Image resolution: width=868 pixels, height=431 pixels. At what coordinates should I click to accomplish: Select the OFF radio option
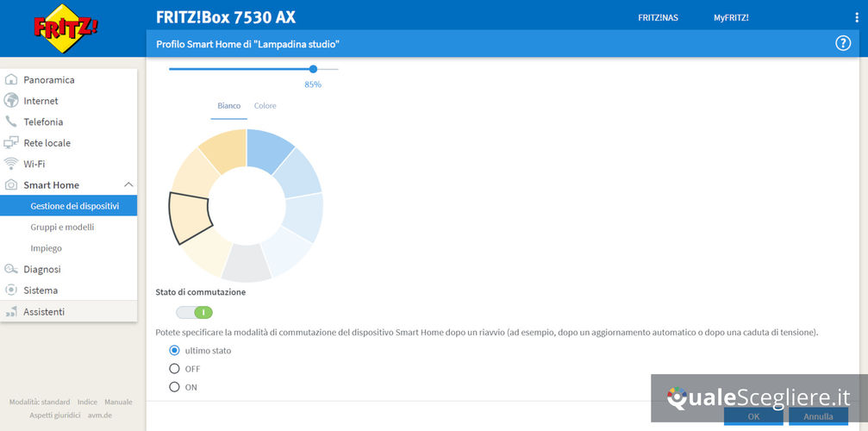pos(174,369)
